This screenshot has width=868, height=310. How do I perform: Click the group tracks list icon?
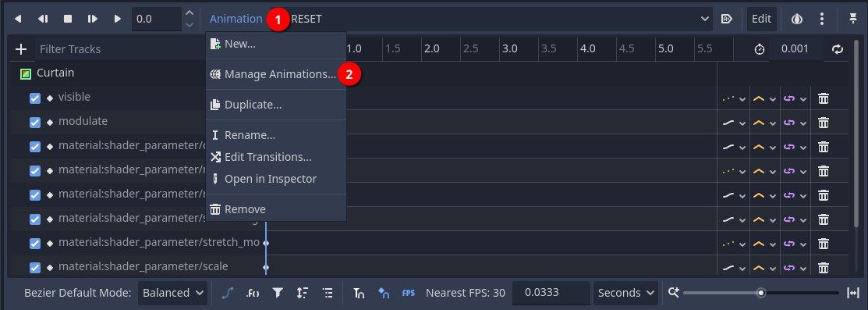(x=328, y=293)
